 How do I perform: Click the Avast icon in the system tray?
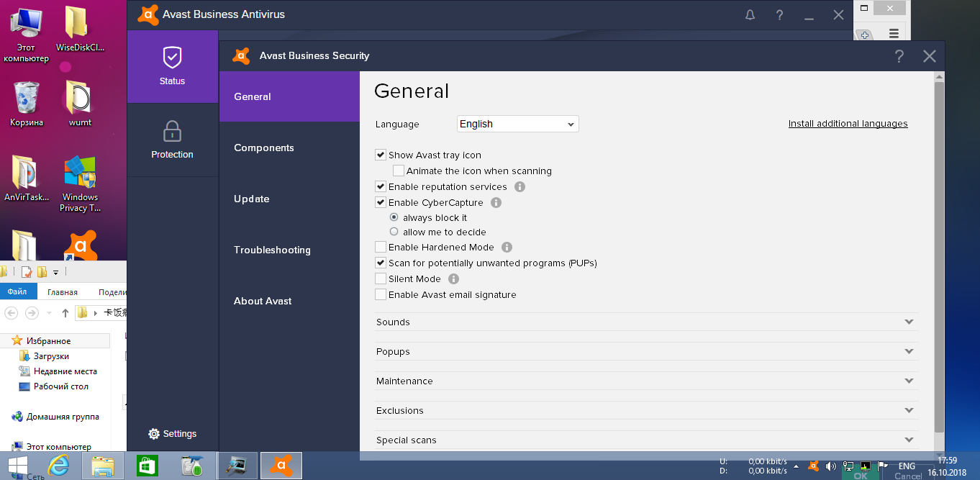[813, 466]
